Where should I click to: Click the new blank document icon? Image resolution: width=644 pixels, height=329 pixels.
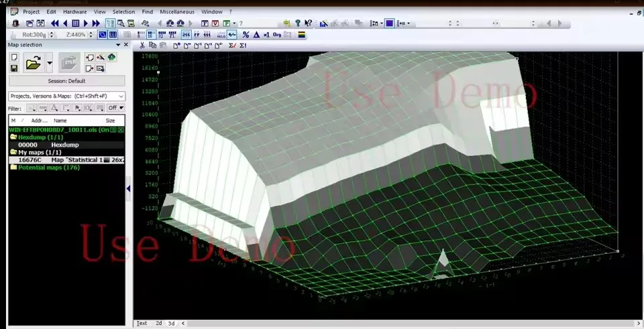tap(14, 58)
